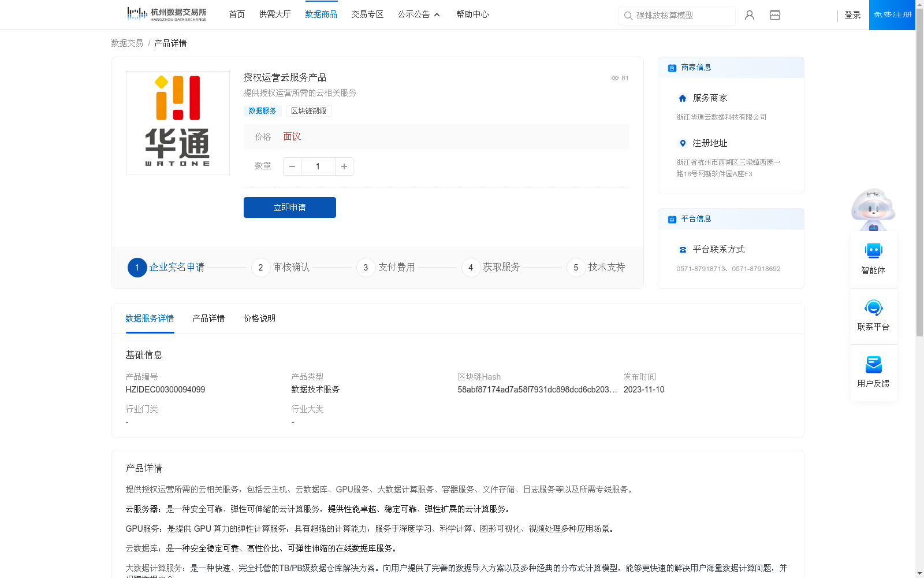Click the vertical page scrollbar
The height and width of the screenshot is (578, 924).
919,171
